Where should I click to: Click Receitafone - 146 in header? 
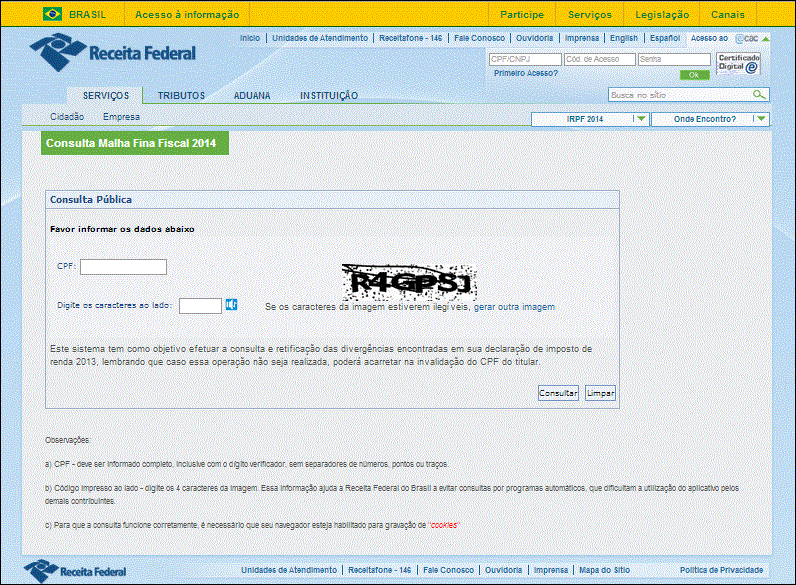click(410, 38)
